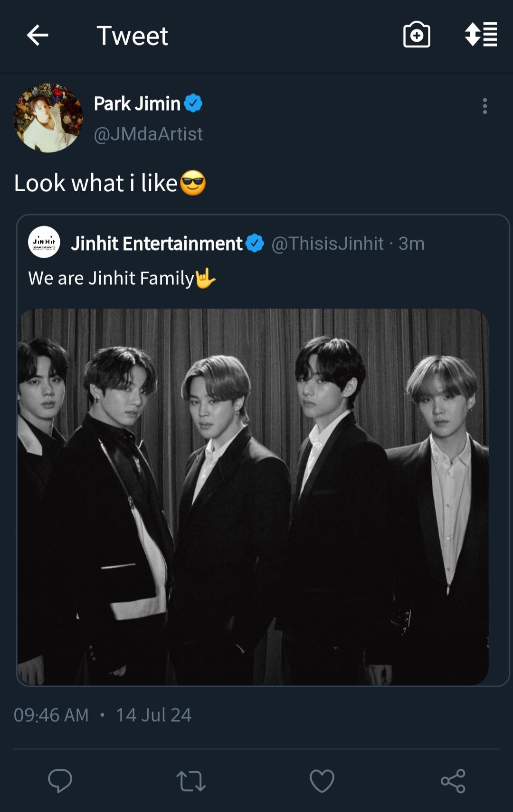Tap the sort list icon

point(481,35)
